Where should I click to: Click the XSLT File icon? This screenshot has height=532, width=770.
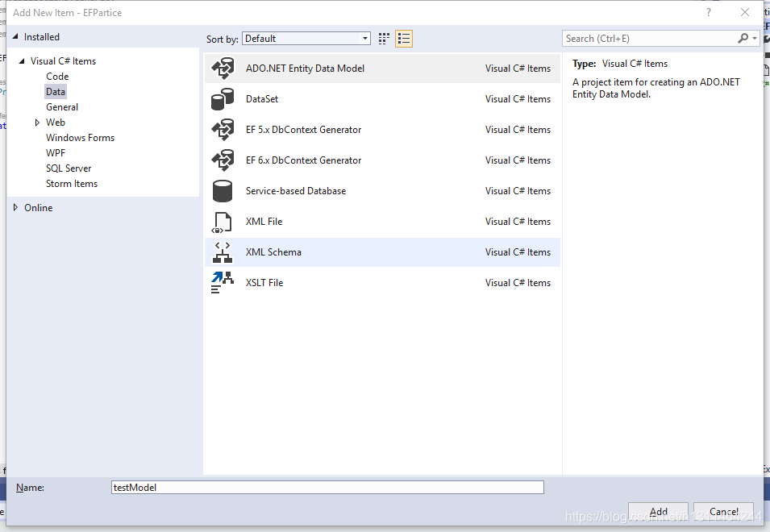click(223, 283)
